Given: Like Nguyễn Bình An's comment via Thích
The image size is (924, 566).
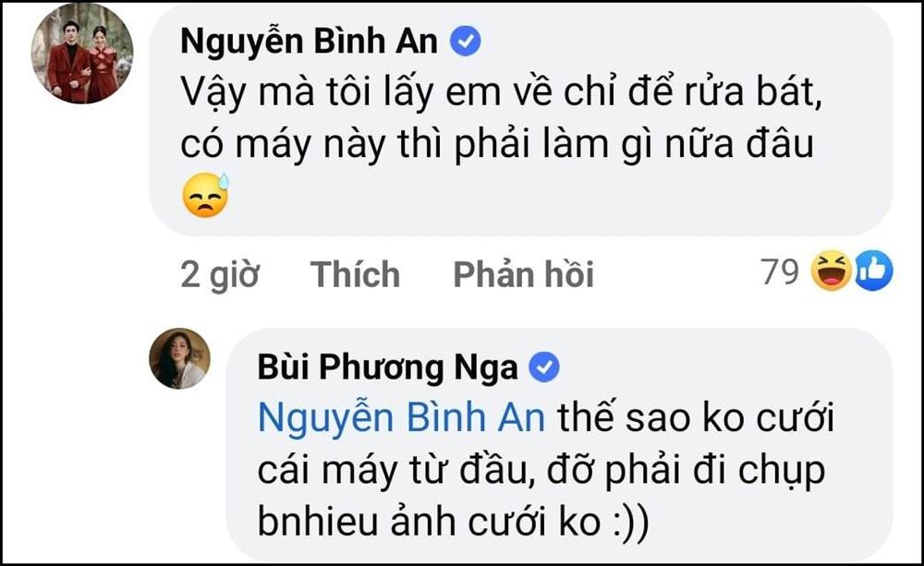Looking at the screenshot, I should tap(354, 273).
